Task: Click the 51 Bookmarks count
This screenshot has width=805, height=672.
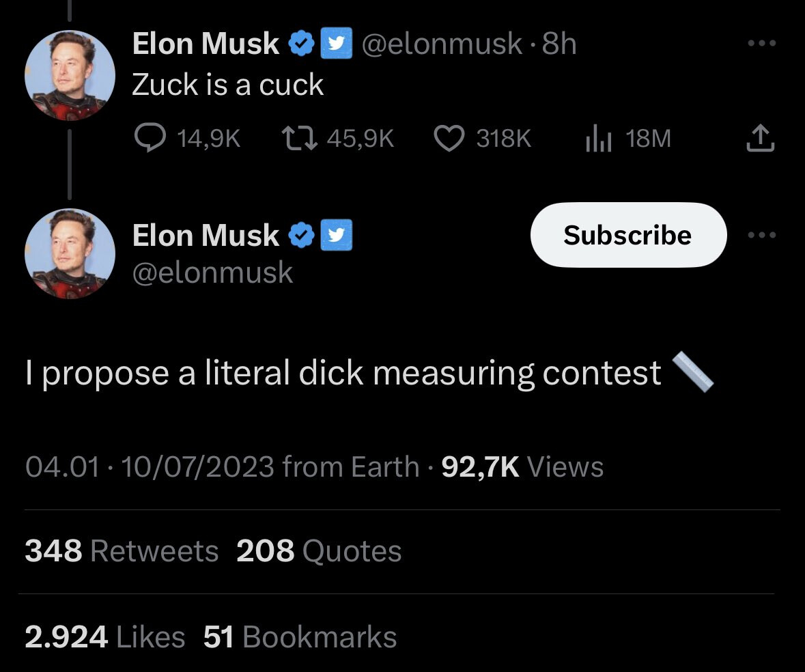Action: [300, 637]
